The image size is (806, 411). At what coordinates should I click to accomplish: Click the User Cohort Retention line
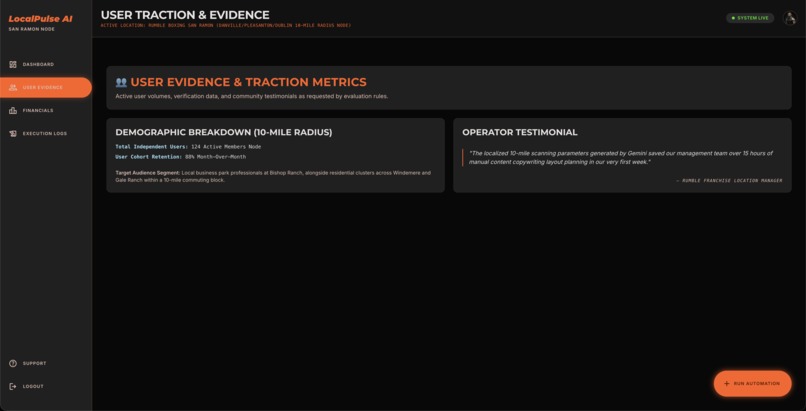tap(180, 157)
